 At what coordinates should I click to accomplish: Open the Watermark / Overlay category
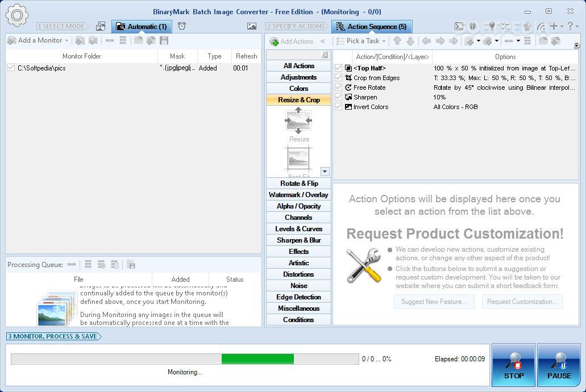click(x=298, y=195)
